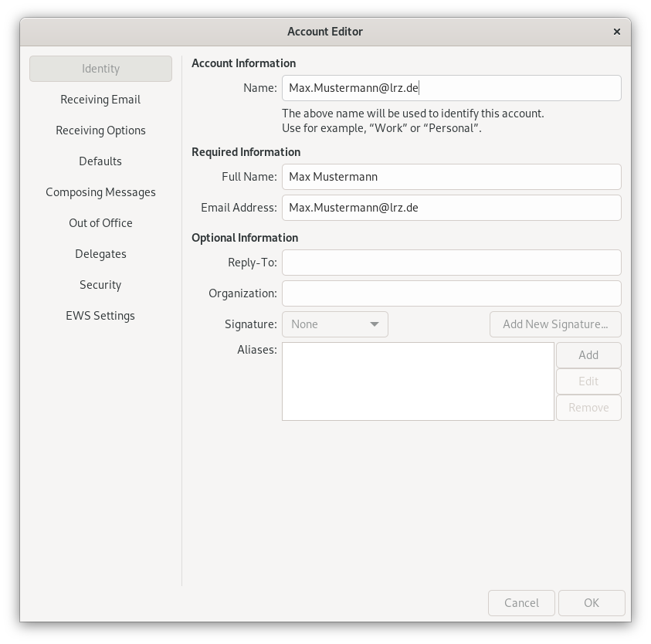Screen dimensions: 651x644
Task: Click the account Name text field
Action: click(451, 88)
